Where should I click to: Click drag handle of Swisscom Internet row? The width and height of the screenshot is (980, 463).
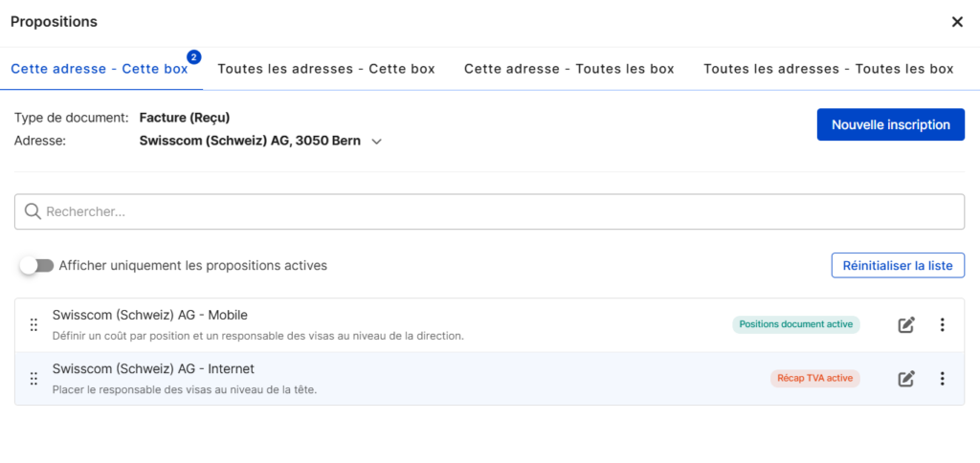33,379
